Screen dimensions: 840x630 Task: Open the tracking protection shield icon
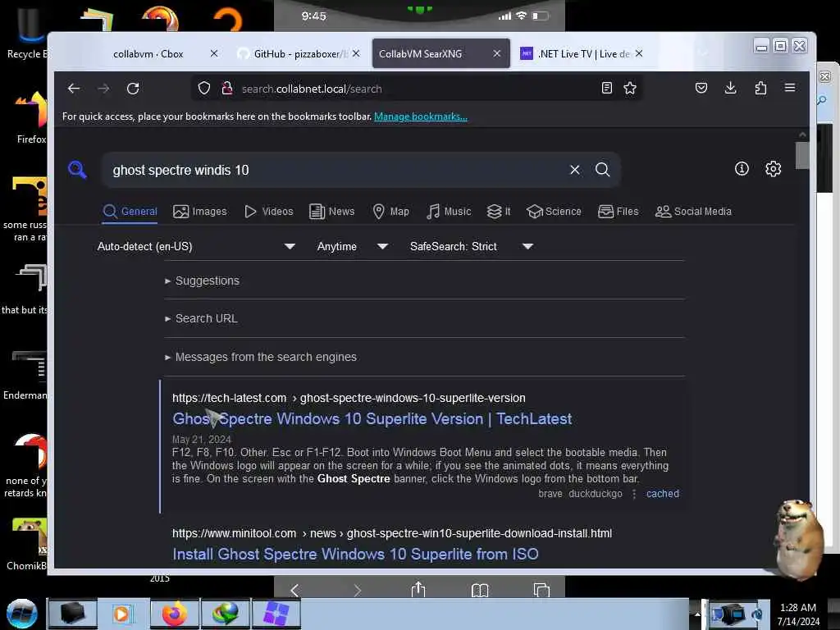204,89
